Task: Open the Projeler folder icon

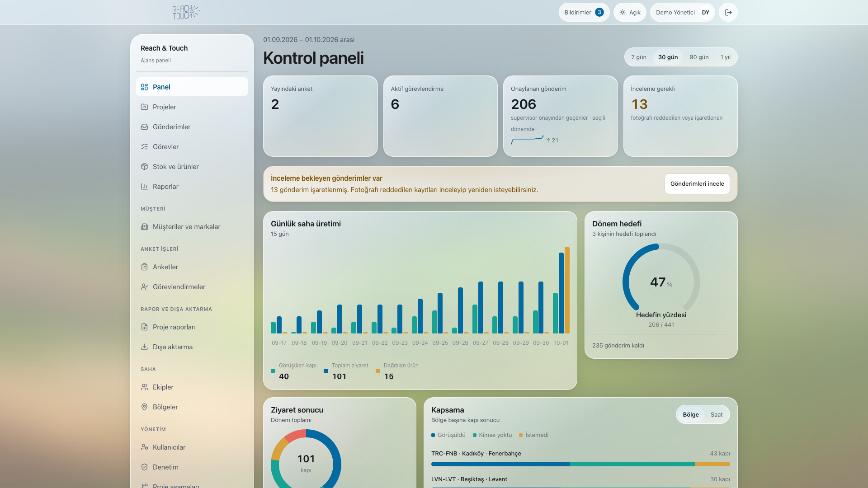Action: (144, 107)
